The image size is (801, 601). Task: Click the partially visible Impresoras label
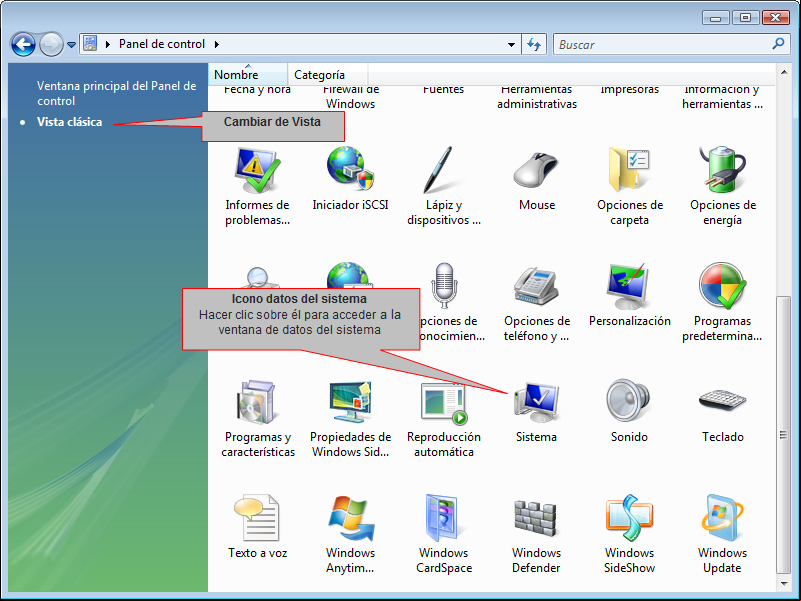629,90
